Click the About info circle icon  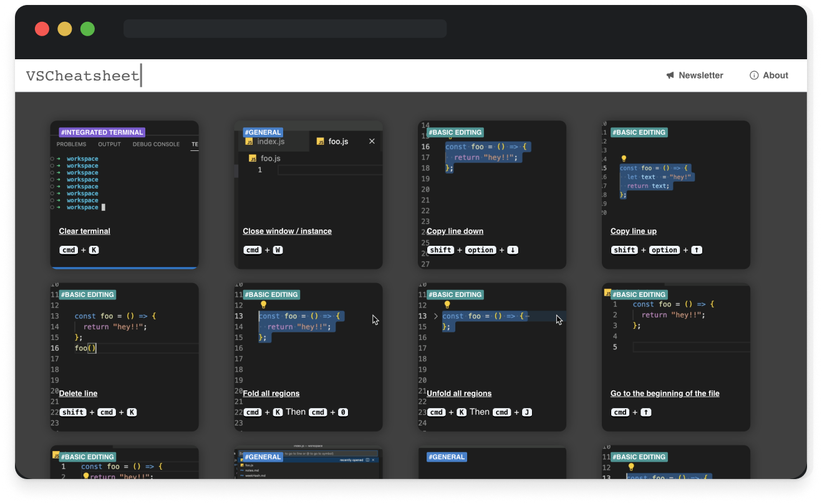point(754,75)
